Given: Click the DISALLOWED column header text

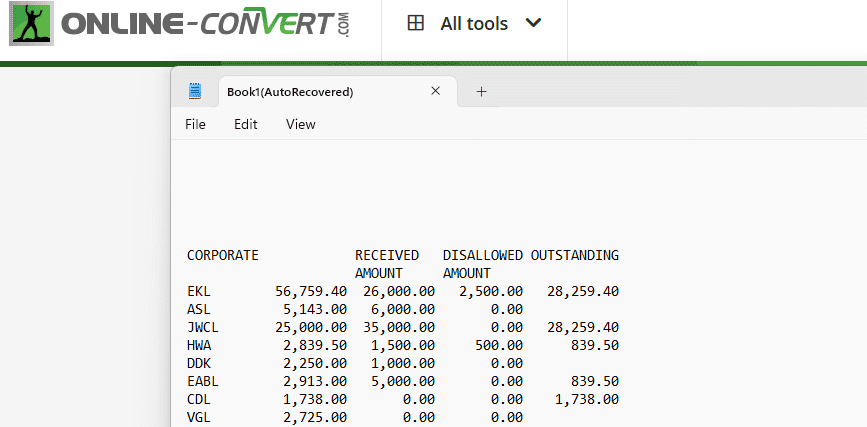Looking at the screenshot, I should tap(483, 255).
